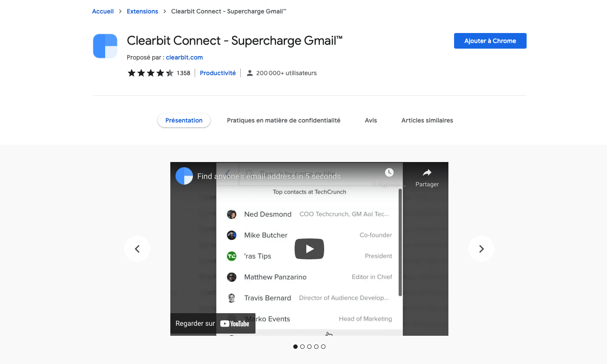Open the clearbit.com publisher link
Image resolution: width=607 pixels, height=364 pixels.
pos(184,57)
